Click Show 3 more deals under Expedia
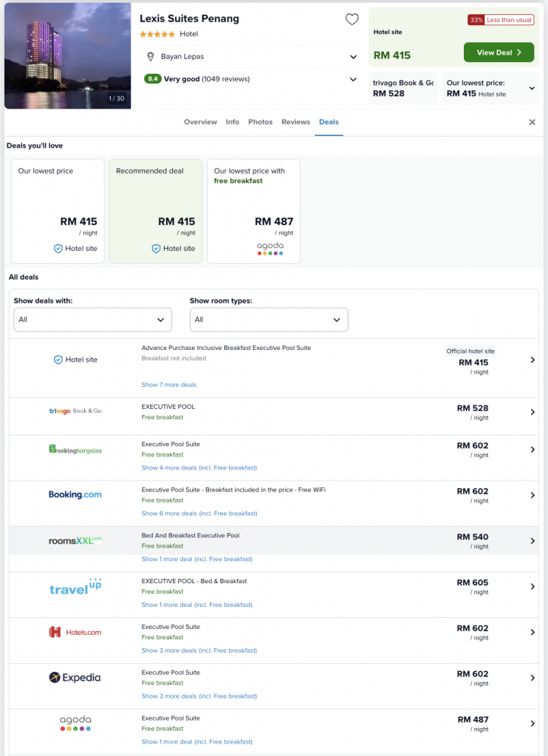Viewport: 548px width, 756px height. click(199, 696)
